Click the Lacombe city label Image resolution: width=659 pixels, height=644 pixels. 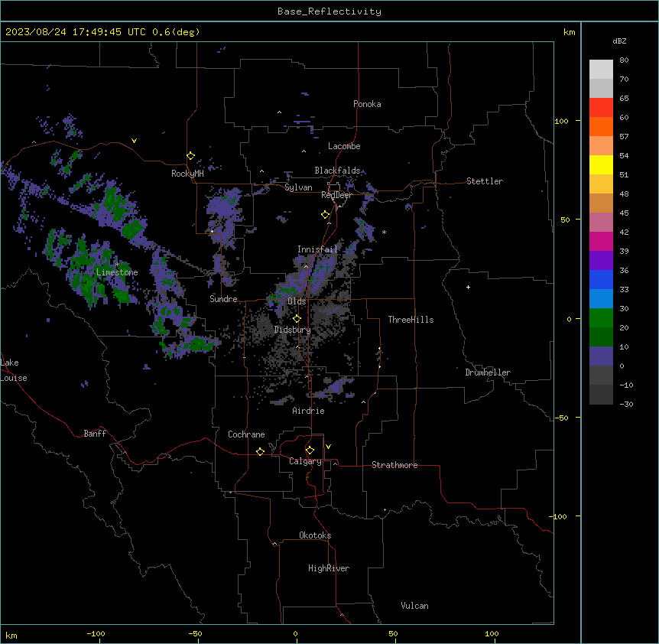344,146
